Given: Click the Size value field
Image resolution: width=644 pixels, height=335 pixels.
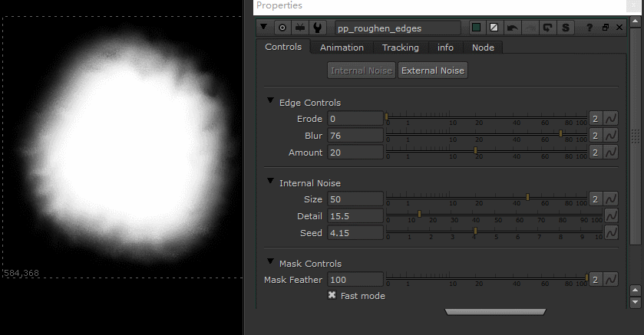Looking at the screenshot, I should [355, 199].
